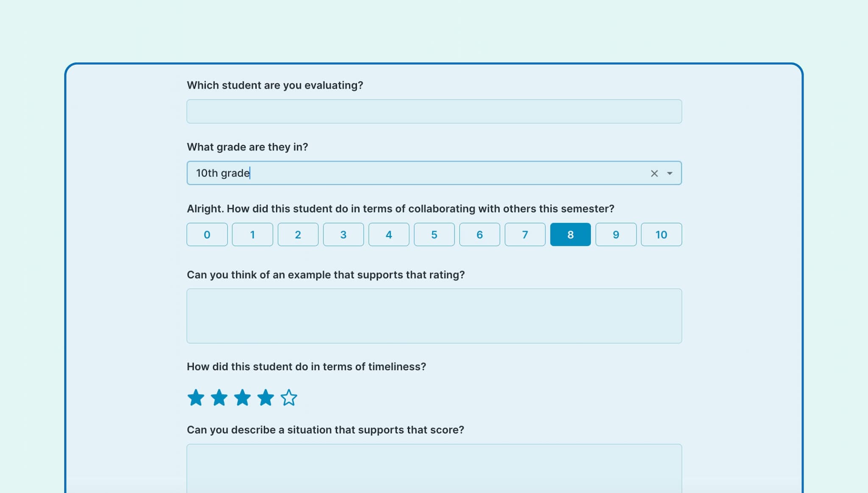Choose rating 7 on the scale
The height and width of the screenshot is (493, 868).
tap(525, 234)
